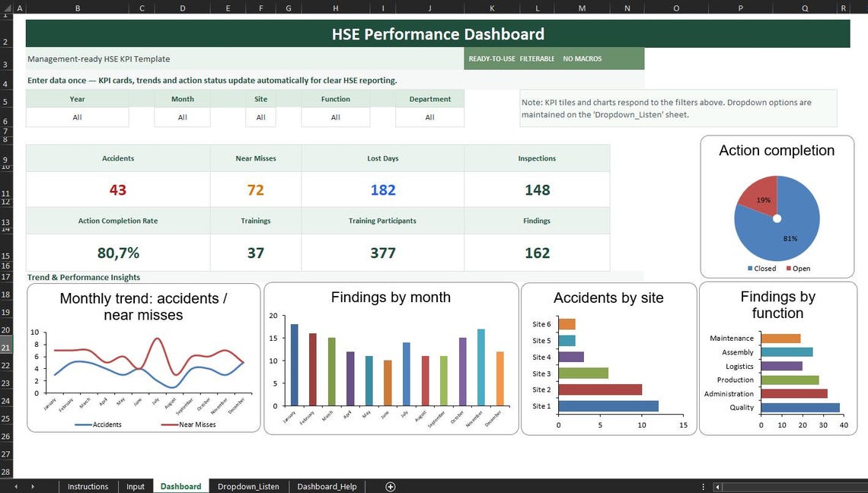Click the November bar in Findings by month
This screenshot has height=493, width=868.
tap(481, 367)
